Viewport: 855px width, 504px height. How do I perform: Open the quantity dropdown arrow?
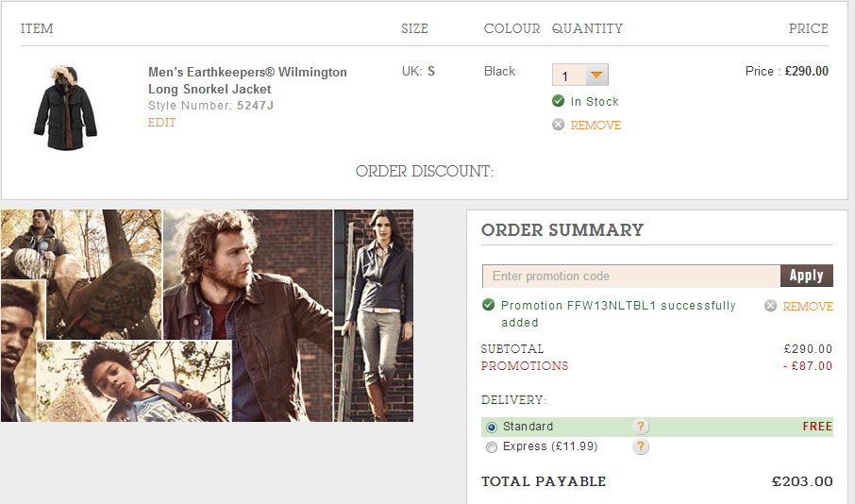(596, 76)
